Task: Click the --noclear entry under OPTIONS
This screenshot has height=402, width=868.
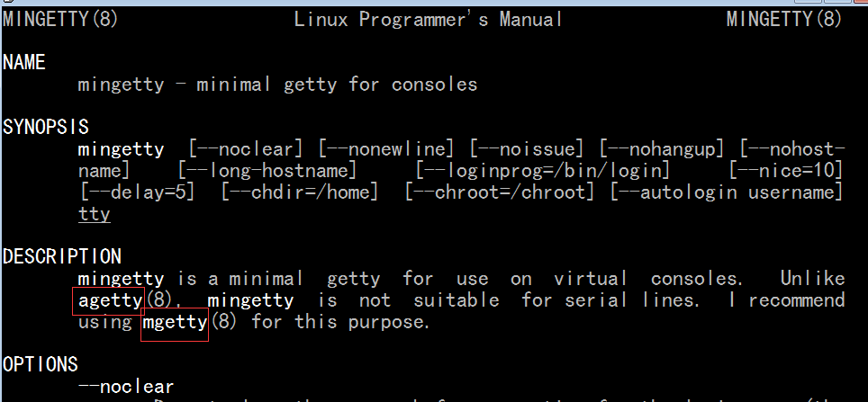Action: (x=126, y=387)
